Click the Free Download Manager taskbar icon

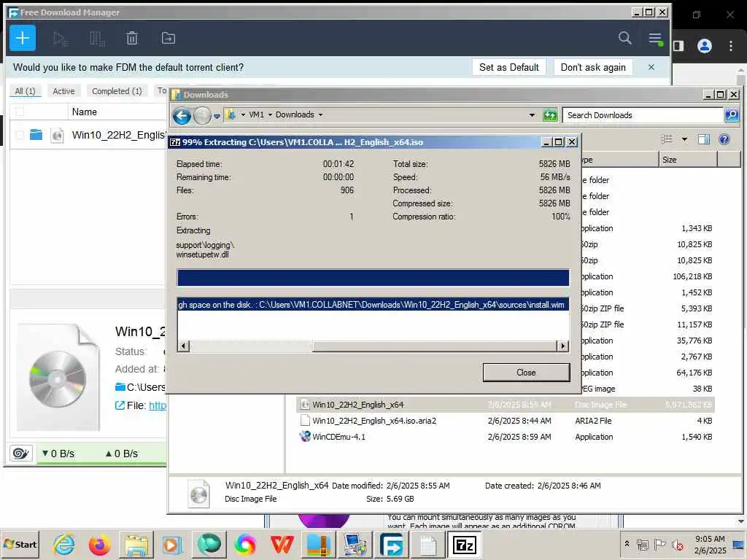pyautogui.click(x=392, y=544)
